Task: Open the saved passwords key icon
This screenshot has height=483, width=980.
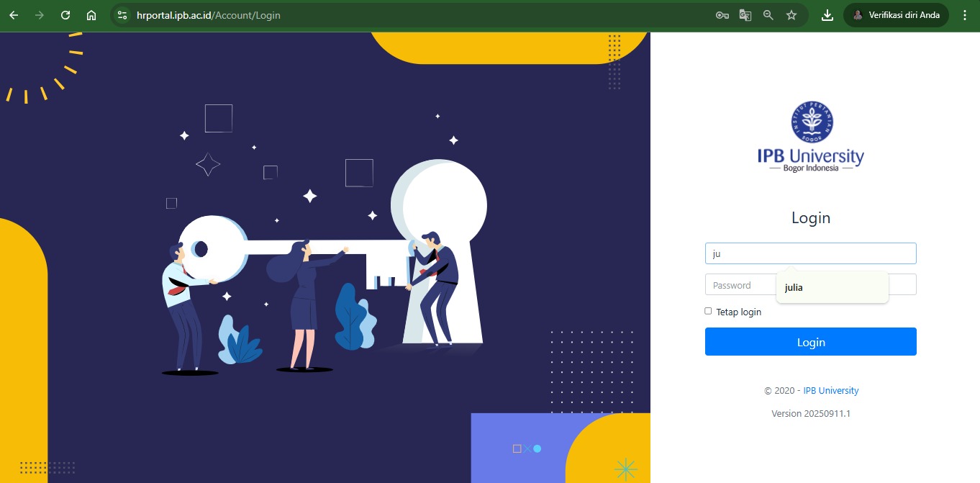Action: click(722, 15)
